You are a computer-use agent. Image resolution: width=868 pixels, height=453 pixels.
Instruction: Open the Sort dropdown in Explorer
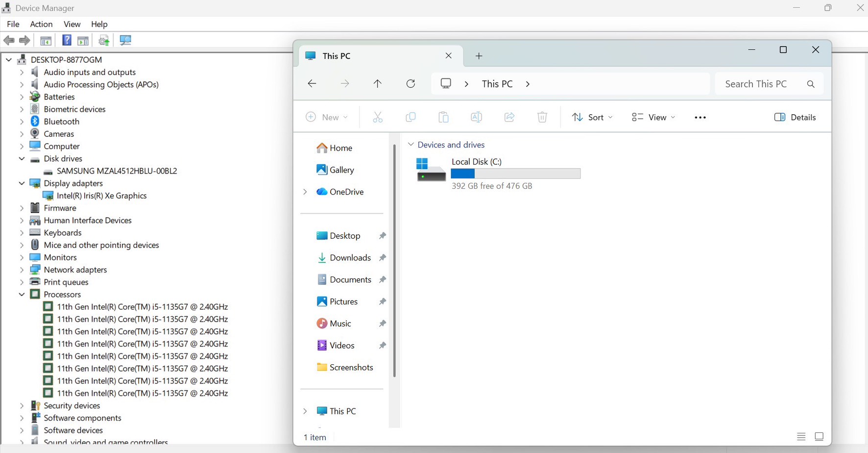[592, 117]
